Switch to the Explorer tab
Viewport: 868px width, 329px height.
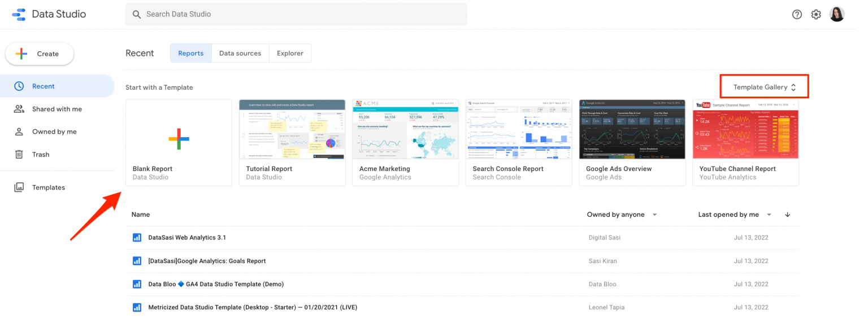290,54
